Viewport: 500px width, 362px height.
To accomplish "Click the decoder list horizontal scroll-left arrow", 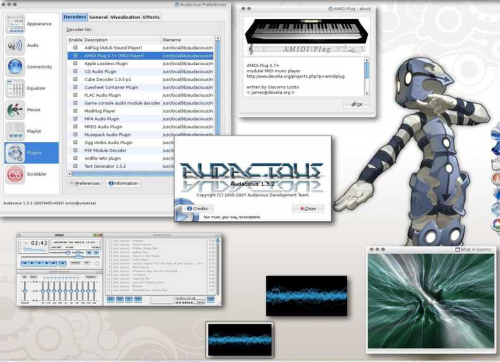I will pos(69,174).
